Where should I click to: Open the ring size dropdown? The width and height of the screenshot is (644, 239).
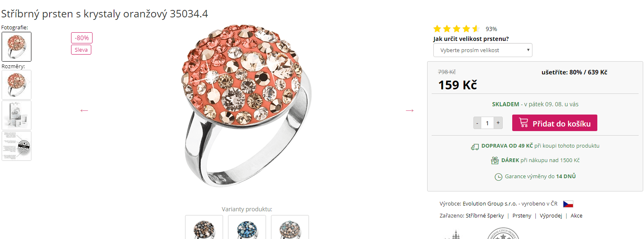click(x=482, y=50)
